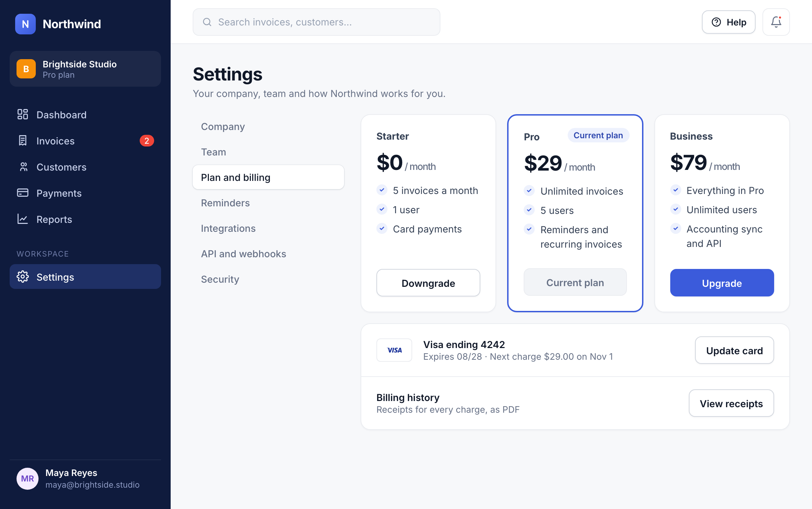Click View receipts button
The image size is (812, 509).
pos(731,403)
